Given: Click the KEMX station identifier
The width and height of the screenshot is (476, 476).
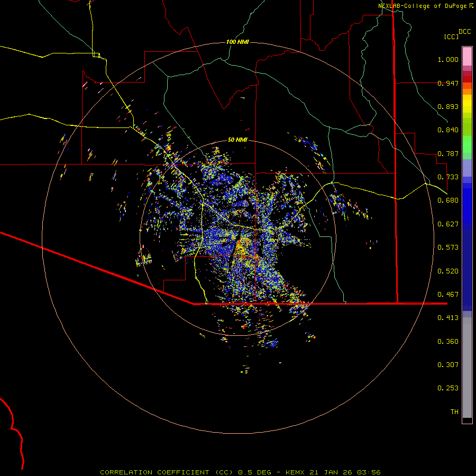Looking at the screenshot, I should click(x=296, y=472).
